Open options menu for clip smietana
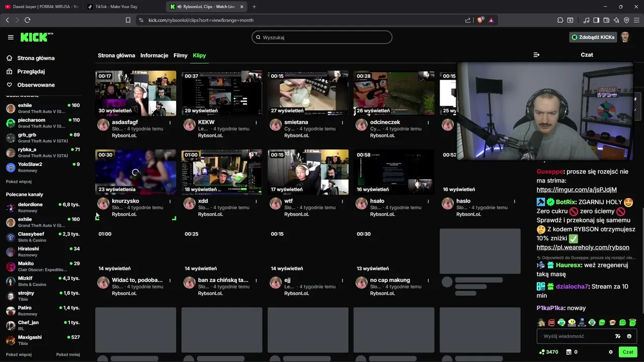This screenshot has width=644, height=362. point(342,122)
